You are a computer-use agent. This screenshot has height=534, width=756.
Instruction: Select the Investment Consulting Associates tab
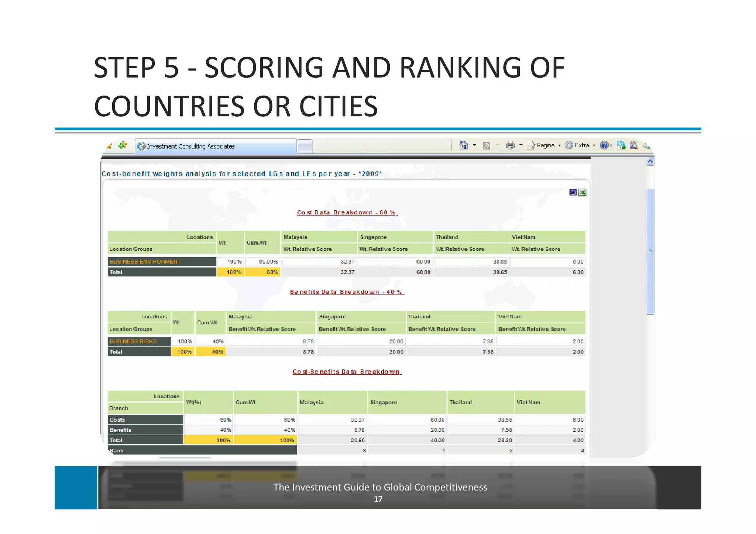click(x=216, y=146)
